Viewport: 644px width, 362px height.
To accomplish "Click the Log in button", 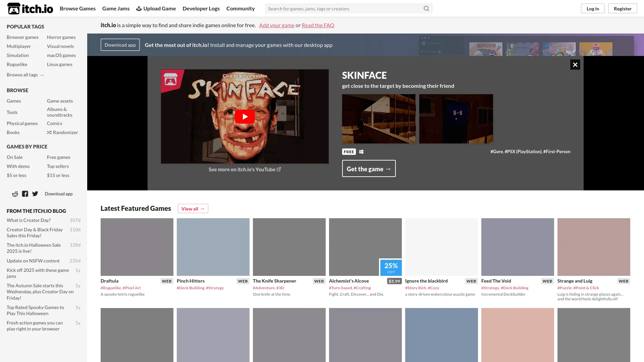I will (x=593, y=8).
